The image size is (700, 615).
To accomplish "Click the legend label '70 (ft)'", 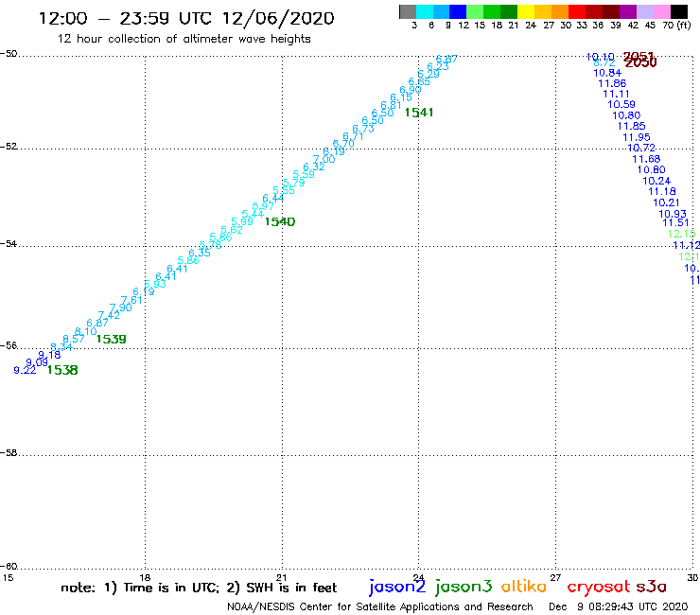I will pos(676,26).
